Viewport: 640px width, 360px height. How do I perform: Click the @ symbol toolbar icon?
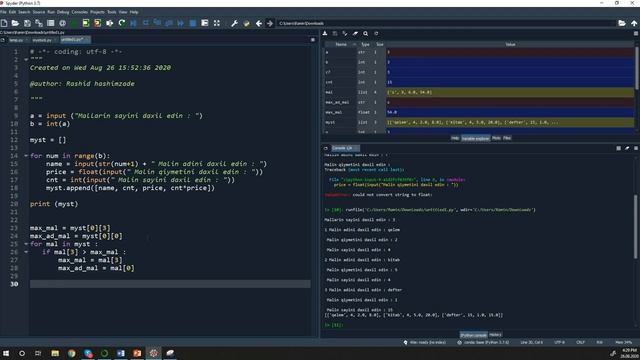(x=62, y=23)
